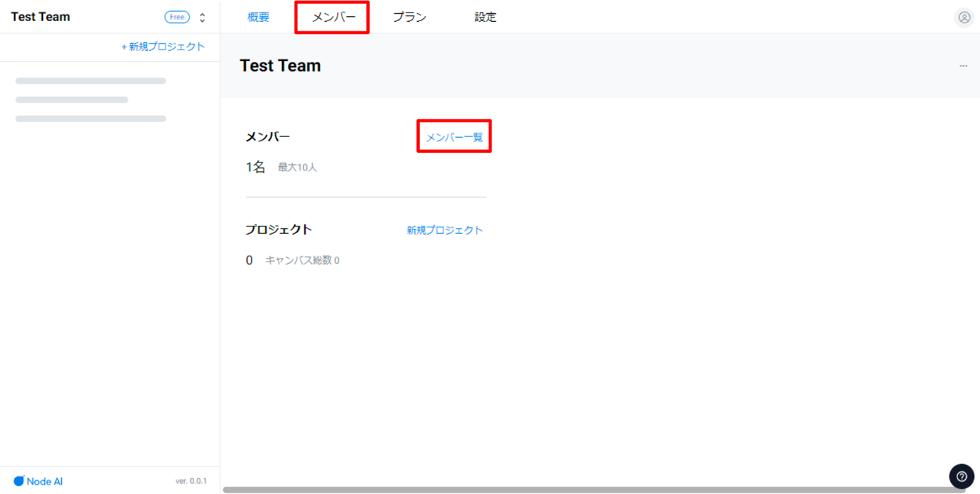Open the three-dot more options menu
Viewport: 980px width, 494px height.
[963, 66]
